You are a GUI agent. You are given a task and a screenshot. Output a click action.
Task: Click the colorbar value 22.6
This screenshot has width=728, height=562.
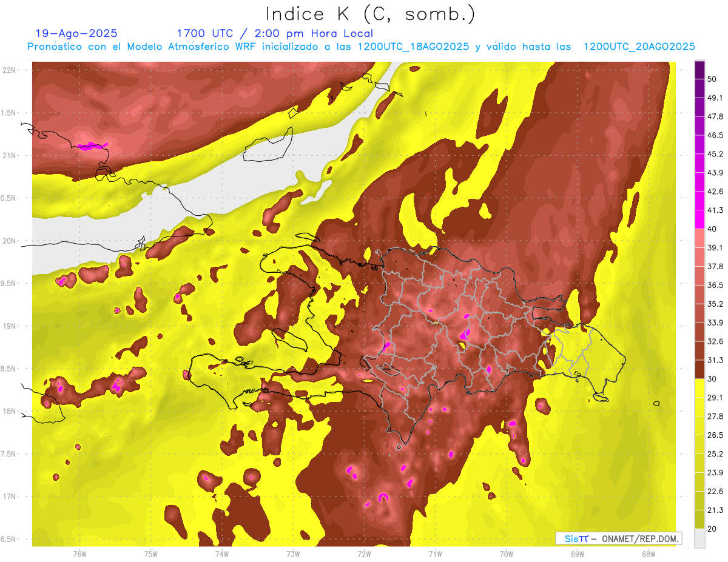click(x=715, y=492)
